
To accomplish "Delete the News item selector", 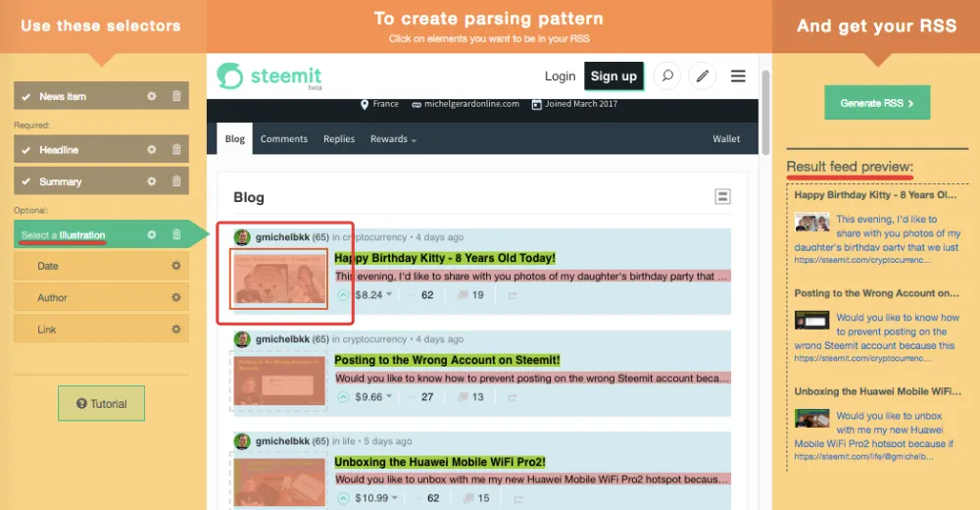I will point(176,96).
